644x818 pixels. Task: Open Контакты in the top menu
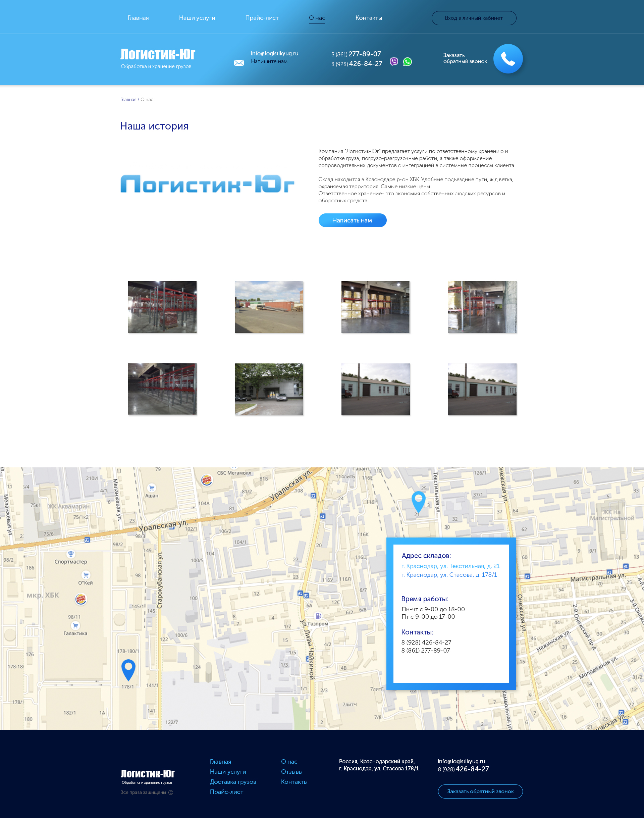pos(368,18)
